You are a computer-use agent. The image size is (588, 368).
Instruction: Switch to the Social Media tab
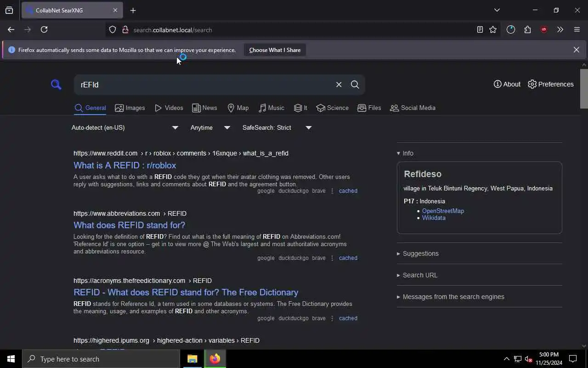tap(413, 108)
